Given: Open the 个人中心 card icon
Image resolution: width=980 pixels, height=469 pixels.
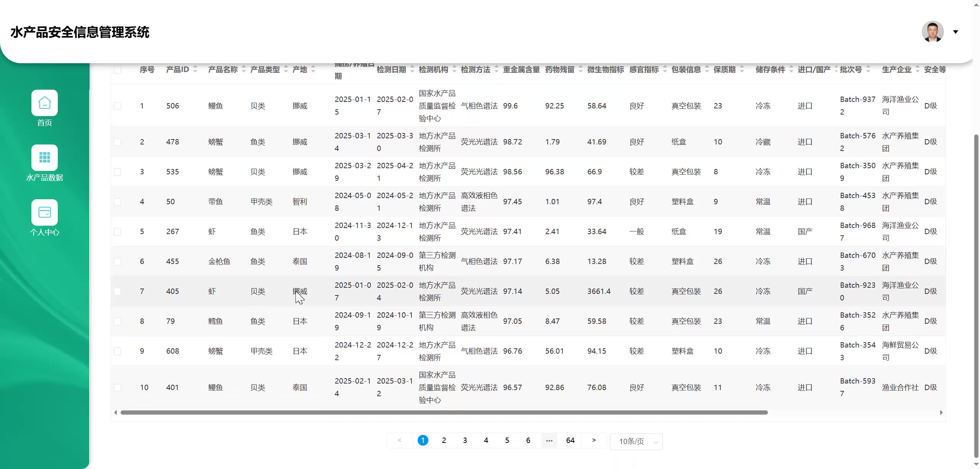Looking at the screenshot, I should (44, 212).
